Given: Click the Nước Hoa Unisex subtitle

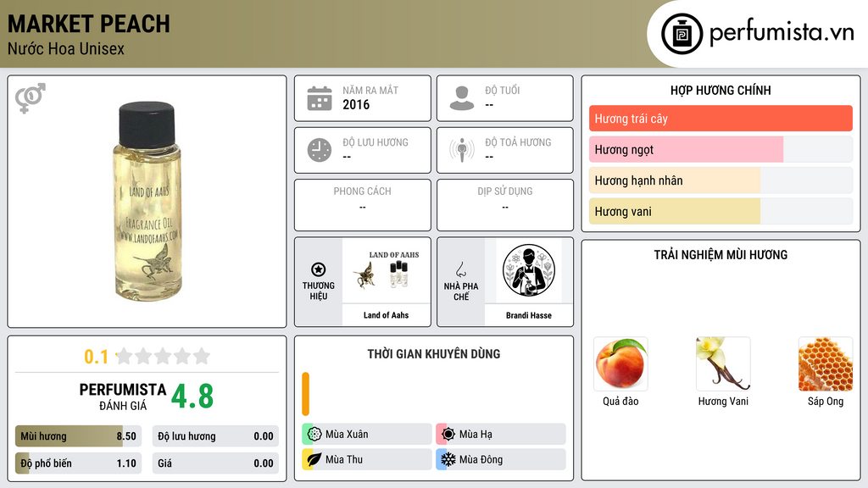Looking at the screenshot, I should pos(66,48).
